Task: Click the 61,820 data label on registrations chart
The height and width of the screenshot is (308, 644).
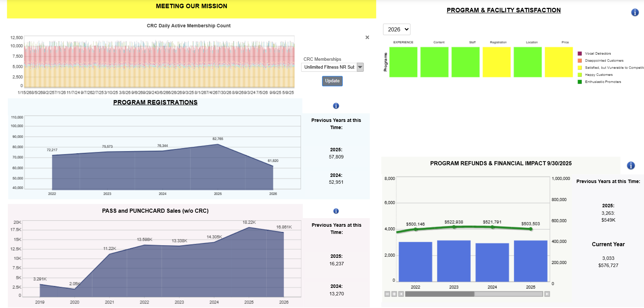Action: click(x=273, y=161)
